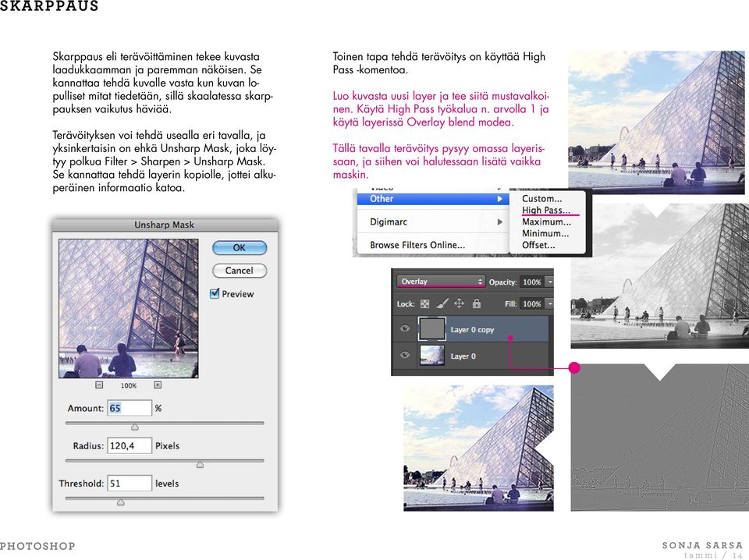Image resolution: width=749 pixels, height=560 pixels.
Task: Hide the Layer 0 layer
Action: point(405,355)
